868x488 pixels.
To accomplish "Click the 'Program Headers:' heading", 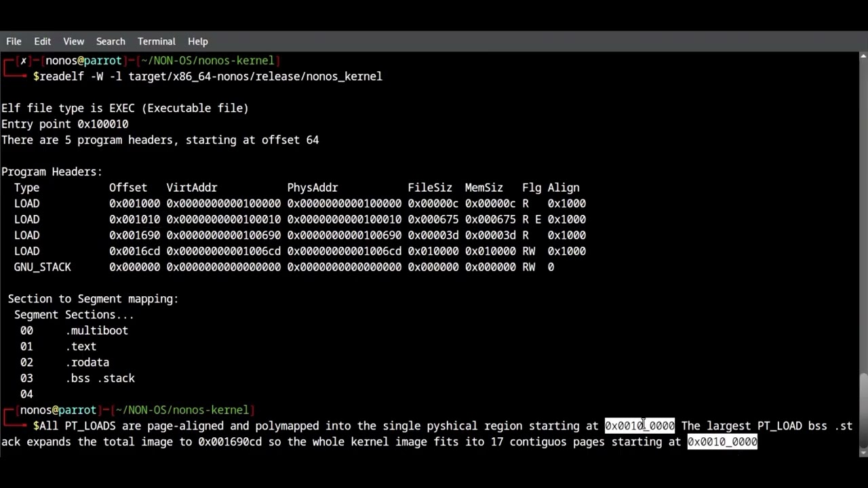I will point(52,172).
